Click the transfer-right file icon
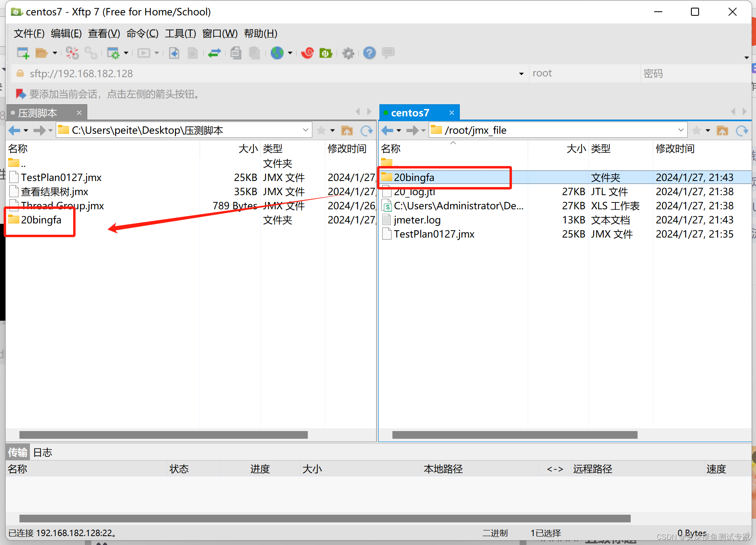756x545 pixels. pos(193,53)
